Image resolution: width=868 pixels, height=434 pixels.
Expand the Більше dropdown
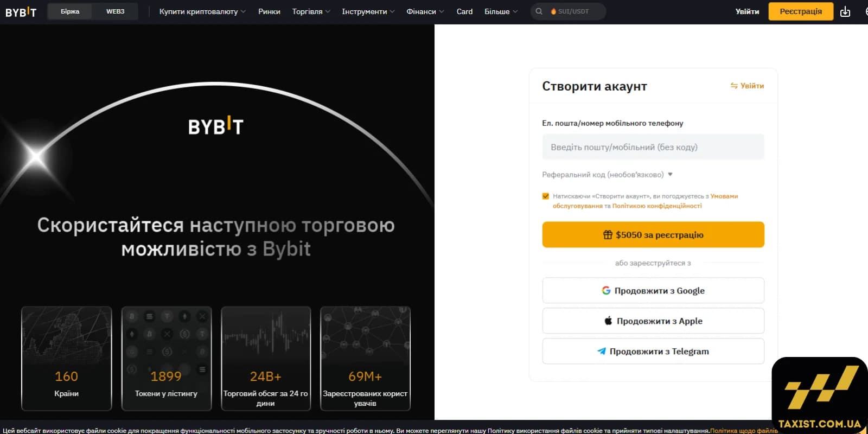tap(501, 11)
